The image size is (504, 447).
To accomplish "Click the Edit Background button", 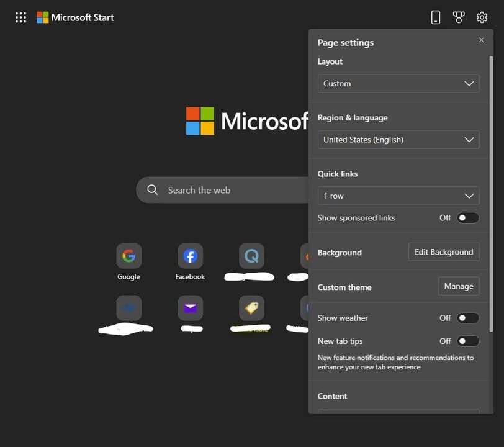I will click(443, 252).
